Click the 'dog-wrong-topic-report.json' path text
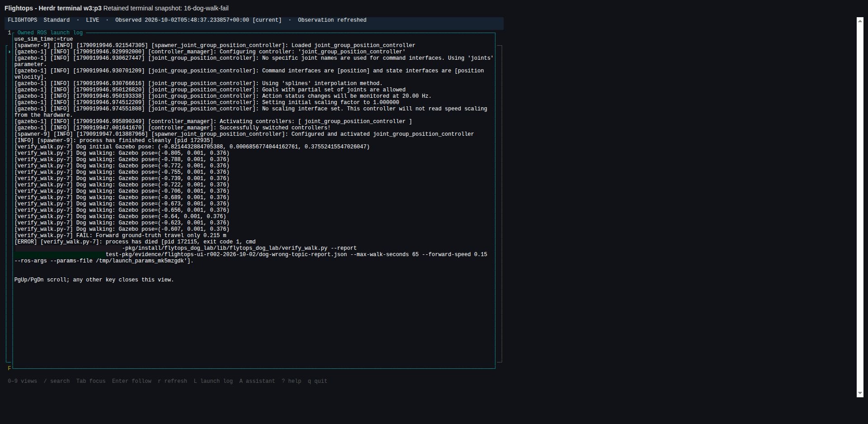Image resolution: width=868 pixels, height=424 pixels. pos(303,254)
